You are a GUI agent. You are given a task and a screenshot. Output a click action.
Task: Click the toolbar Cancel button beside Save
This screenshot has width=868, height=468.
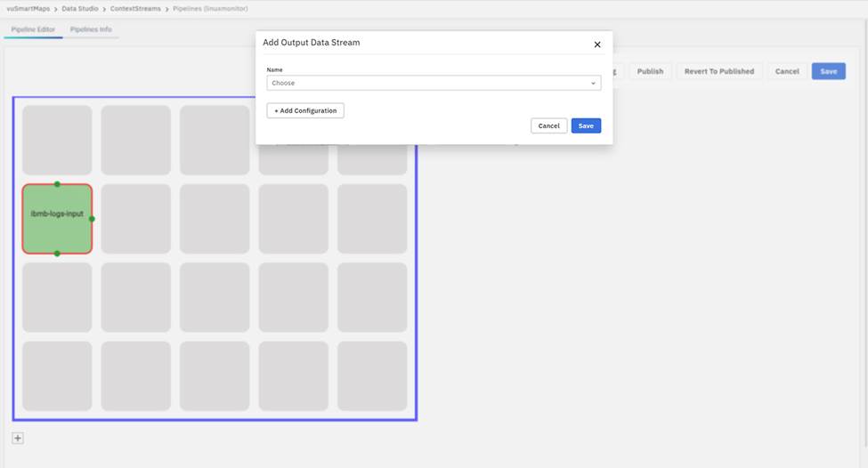pos(786,71)
